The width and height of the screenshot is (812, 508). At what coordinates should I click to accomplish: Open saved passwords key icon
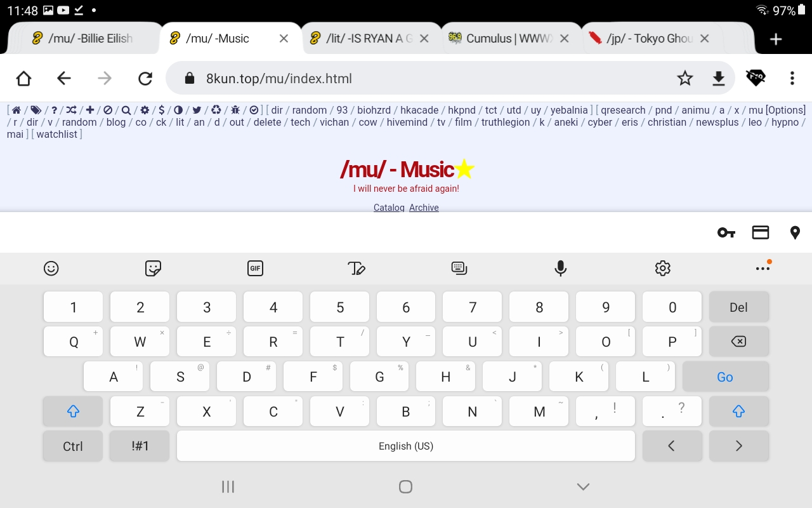point(726,232)
